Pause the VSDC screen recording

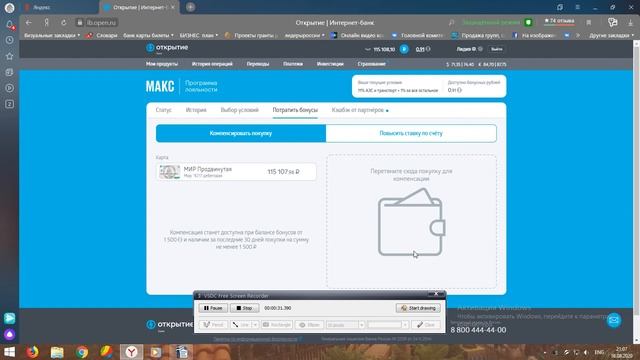(213, 308)
